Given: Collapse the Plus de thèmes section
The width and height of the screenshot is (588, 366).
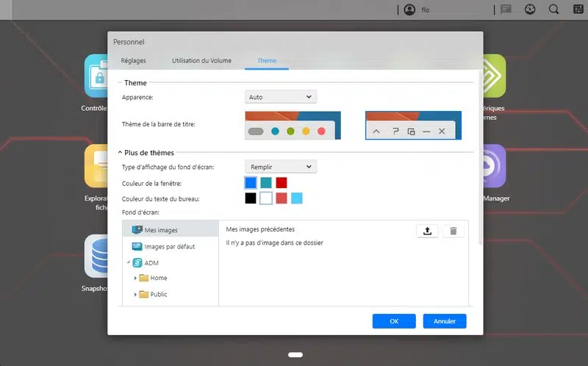Looking at the screenshot, I should pyautogui.click(x=120, y=152).
